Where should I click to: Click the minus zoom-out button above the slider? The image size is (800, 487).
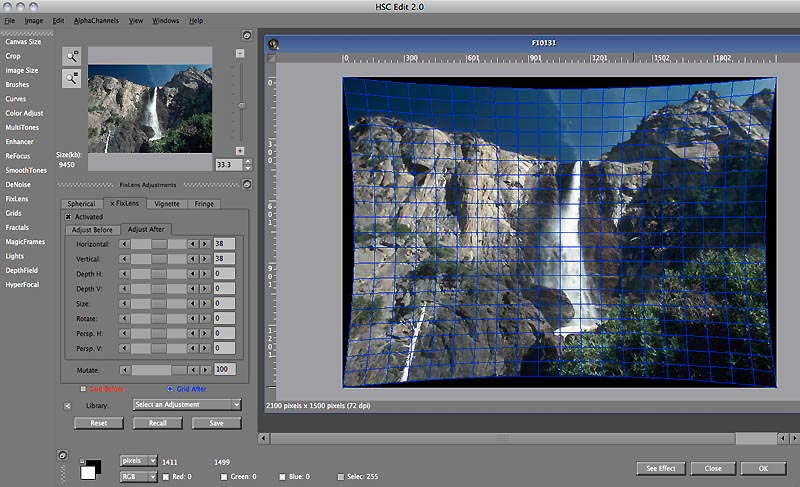tap(240, 53)
